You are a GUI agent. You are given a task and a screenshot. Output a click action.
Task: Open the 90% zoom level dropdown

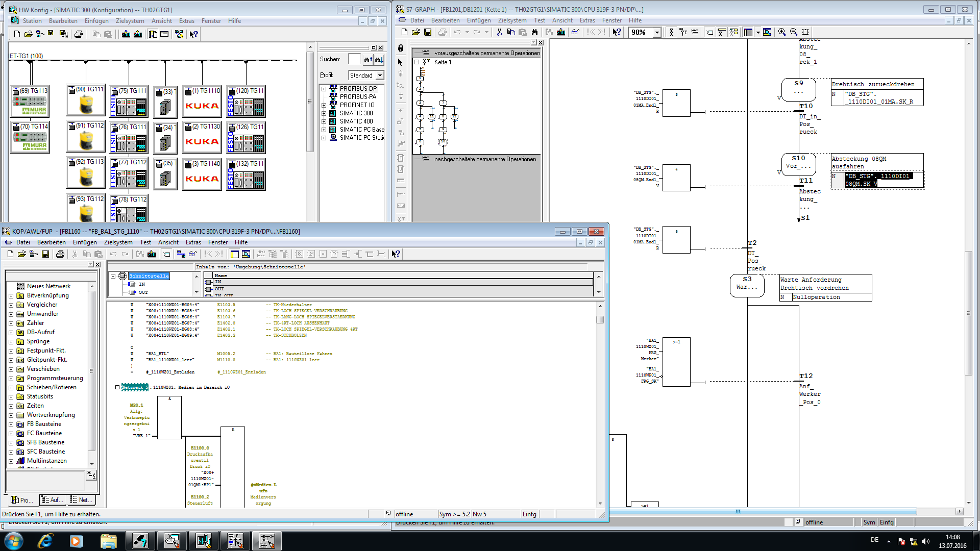point(657,32)
